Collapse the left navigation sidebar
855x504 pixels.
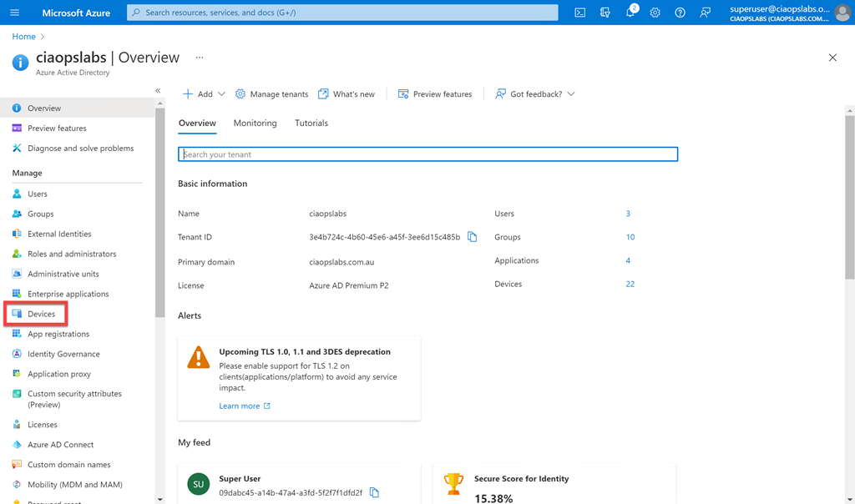point(158,90)
